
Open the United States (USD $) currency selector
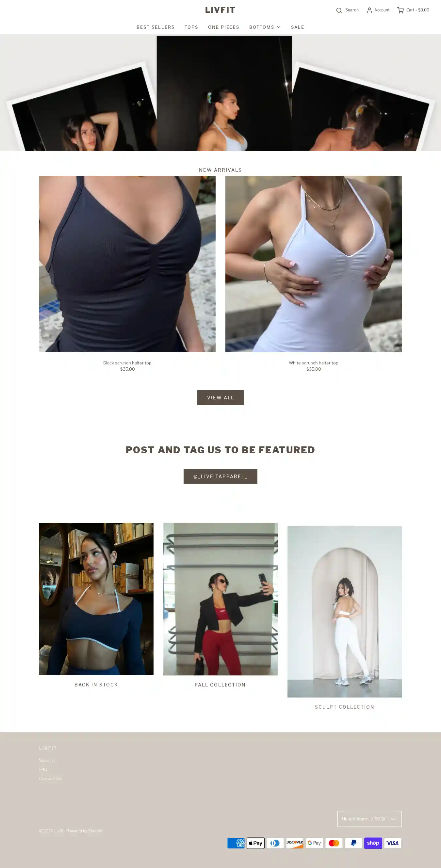point(369,818)
